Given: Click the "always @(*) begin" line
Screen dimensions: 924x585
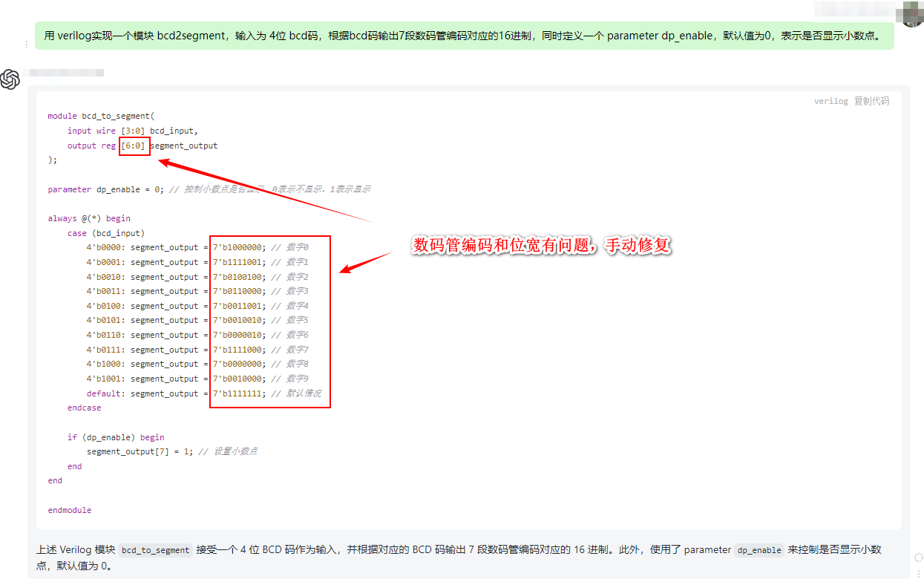Looking at the screenshot, I should tap(89, 218).
